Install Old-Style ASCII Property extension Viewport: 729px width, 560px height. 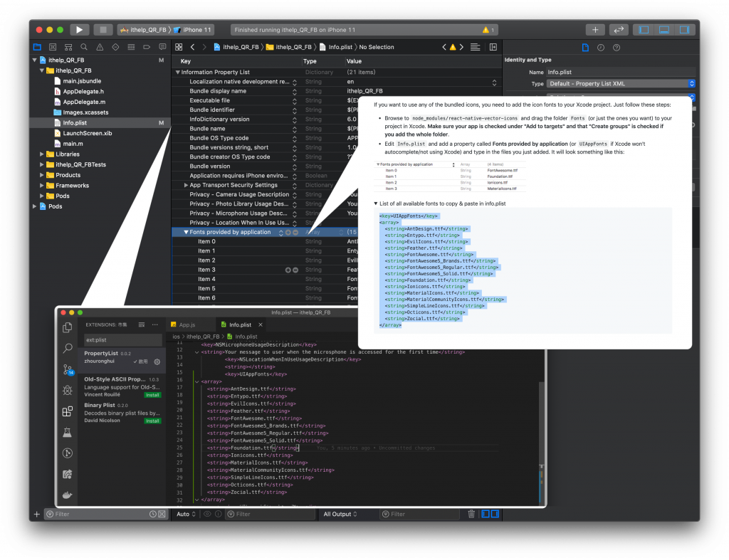point(152,395)
